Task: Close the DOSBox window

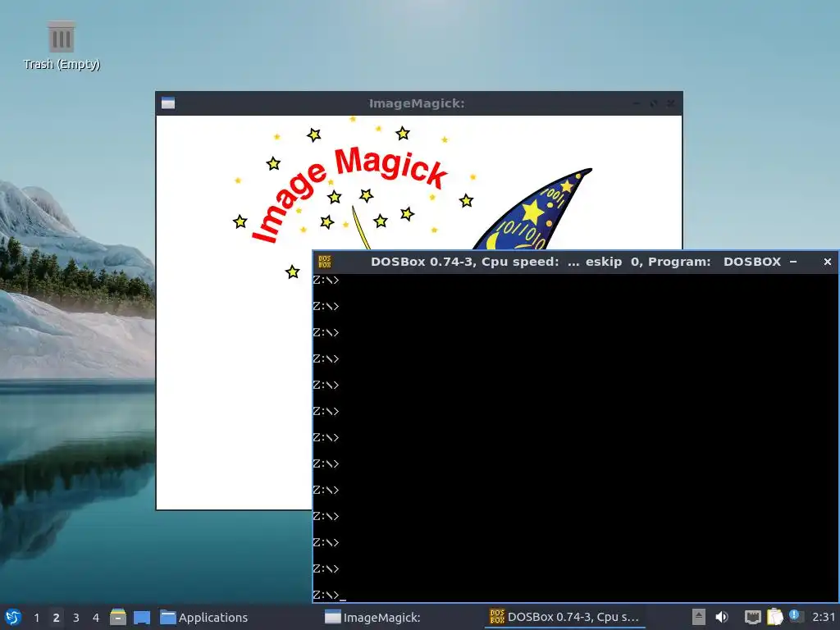Action: coord(827,262)
